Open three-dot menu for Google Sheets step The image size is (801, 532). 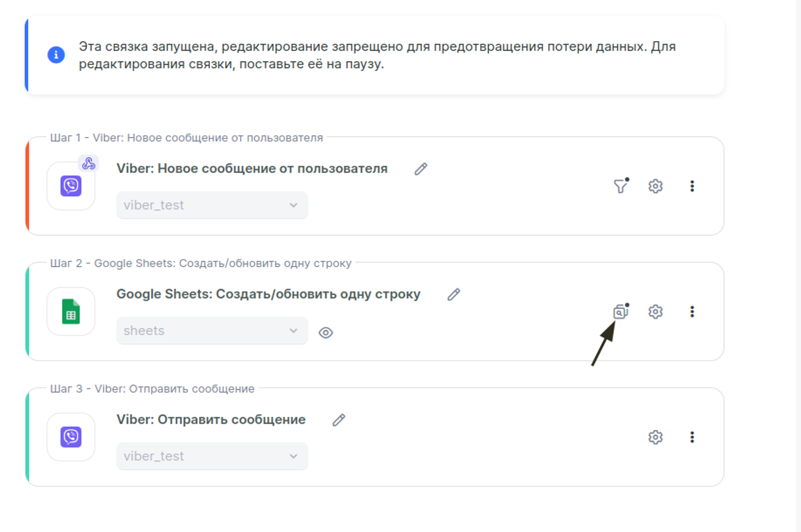[692, 312]
